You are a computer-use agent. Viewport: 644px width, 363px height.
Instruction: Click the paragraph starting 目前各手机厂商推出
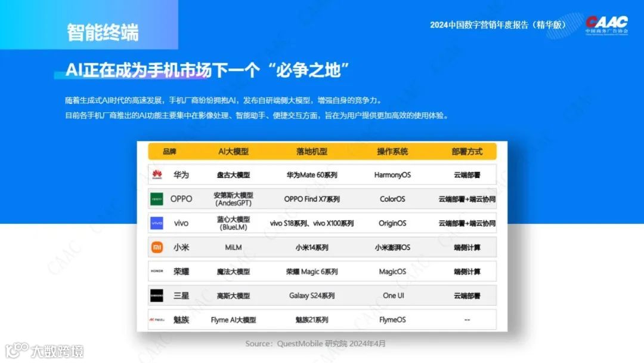click(257, 115)
